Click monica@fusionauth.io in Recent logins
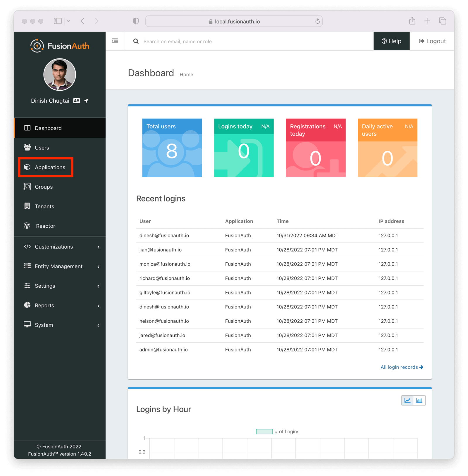 tap(165, 264)
